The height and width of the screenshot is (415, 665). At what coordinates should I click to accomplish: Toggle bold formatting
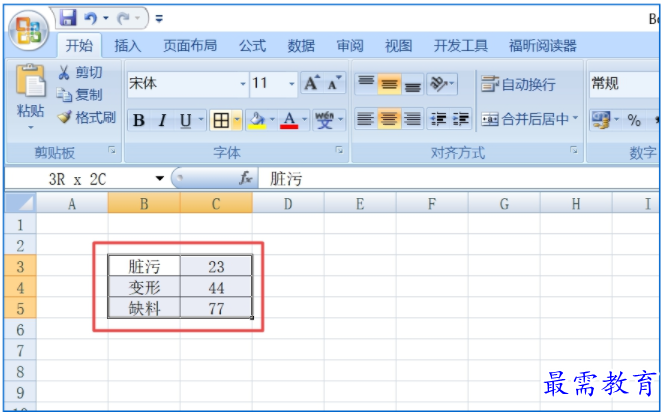(139, 120)
